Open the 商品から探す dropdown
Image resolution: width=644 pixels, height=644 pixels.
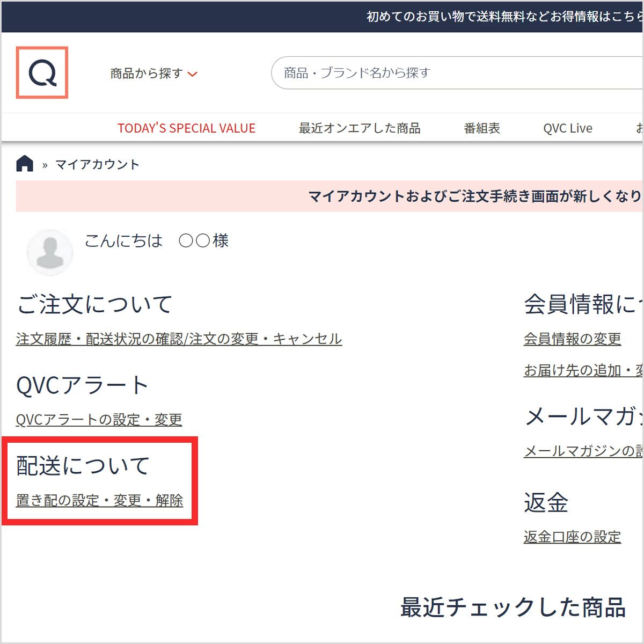[x=146, y=74]
